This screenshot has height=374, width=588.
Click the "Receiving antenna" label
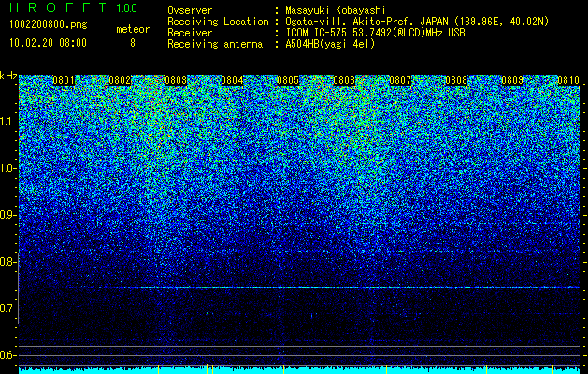pos(215,44)
